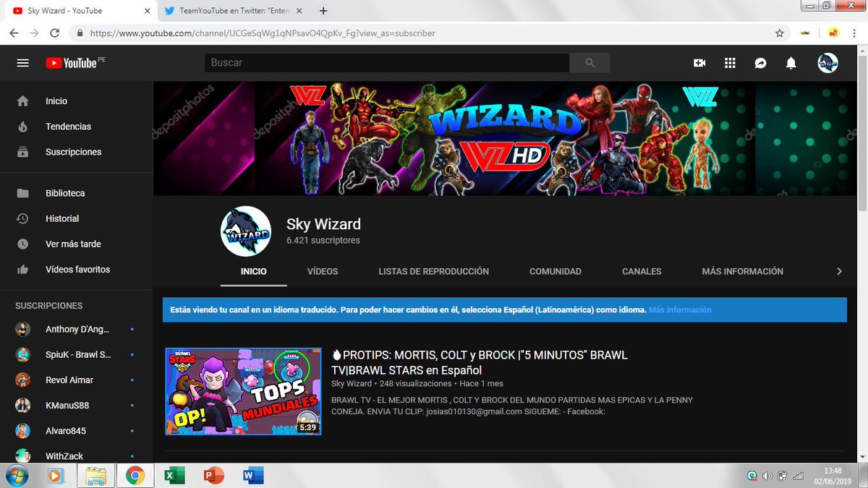Open the account avatar menu
868x488 pixels.
coord(828,63)
